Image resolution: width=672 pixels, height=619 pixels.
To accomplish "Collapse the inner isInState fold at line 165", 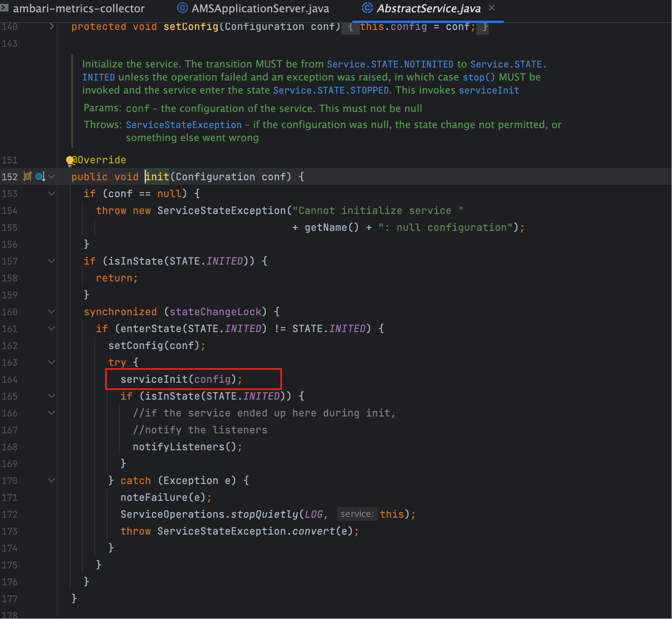I will [x=51, y=396].
